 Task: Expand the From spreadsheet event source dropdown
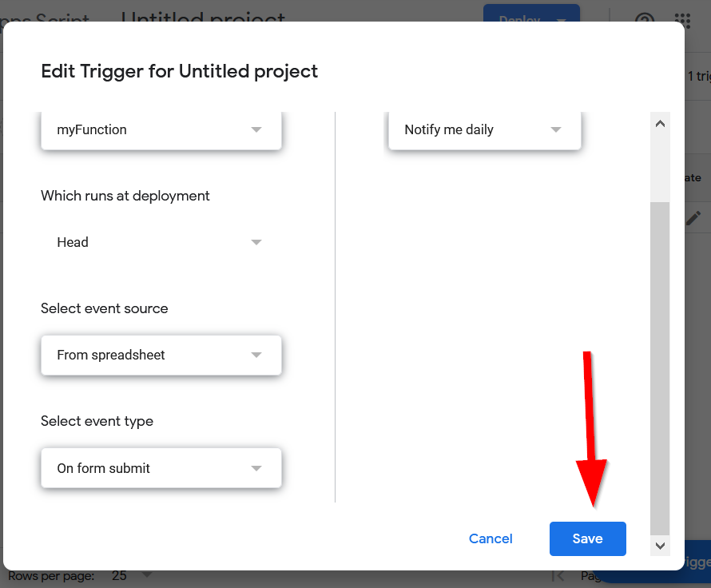[161, 355]
